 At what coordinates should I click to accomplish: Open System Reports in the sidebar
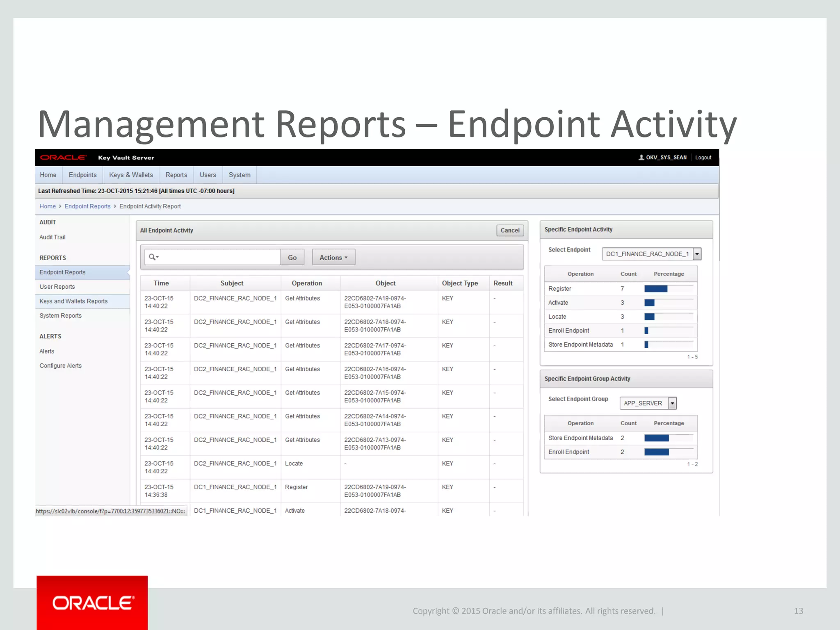tap(60, 315)
